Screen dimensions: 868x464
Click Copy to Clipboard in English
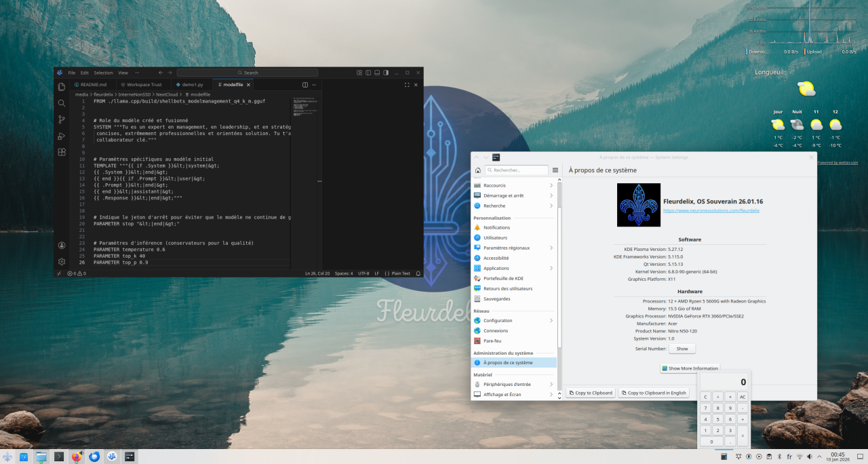click(x=654, y=392)
